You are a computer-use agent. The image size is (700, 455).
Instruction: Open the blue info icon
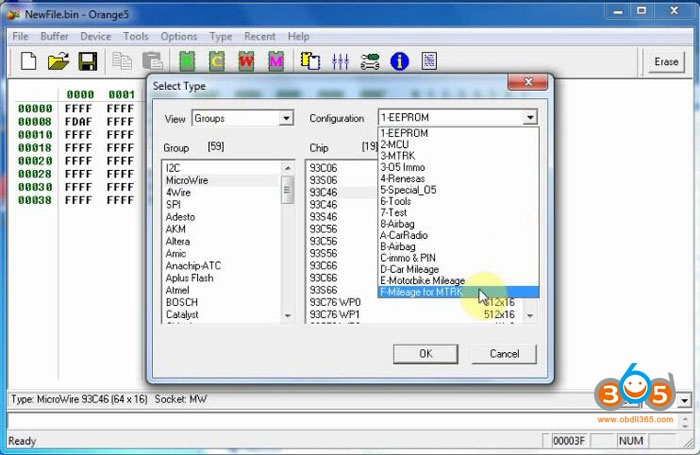(400, 61)
